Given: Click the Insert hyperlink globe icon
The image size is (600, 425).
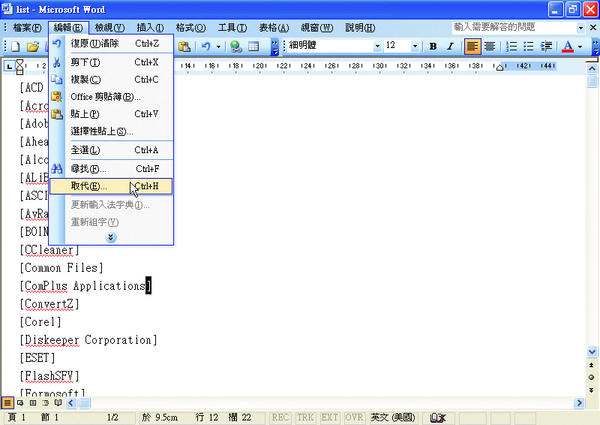Looking at the screenshot, I should (236, 47).
